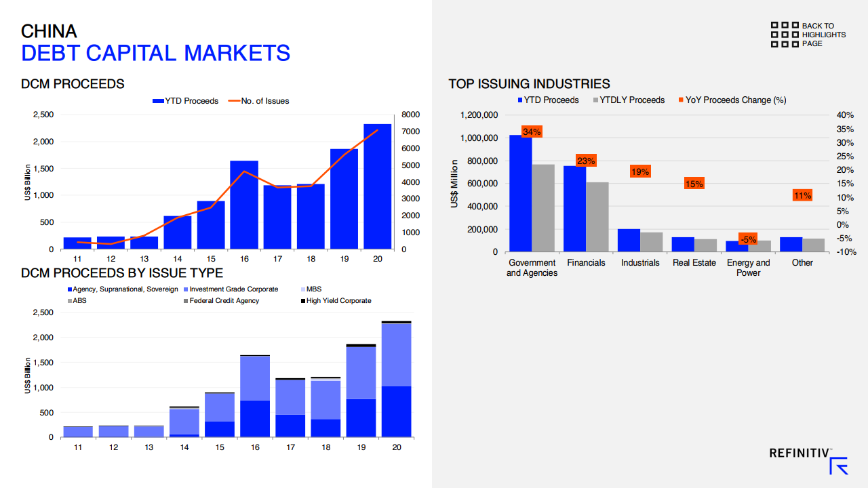Click the grid icon beside Back to Highlights
Viewport: 868px width, 488px height.
785,35
